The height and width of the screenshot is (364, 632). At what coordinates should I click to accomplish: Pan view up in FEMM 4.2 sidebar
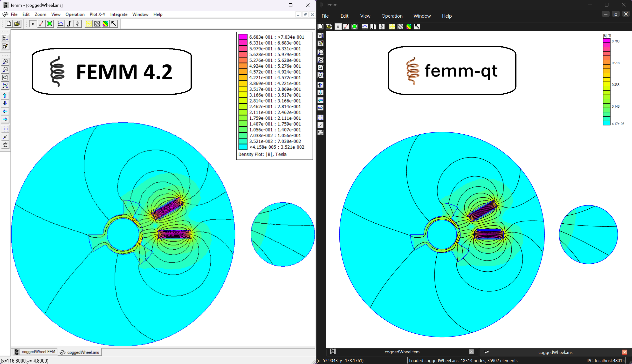pos(5,96)
